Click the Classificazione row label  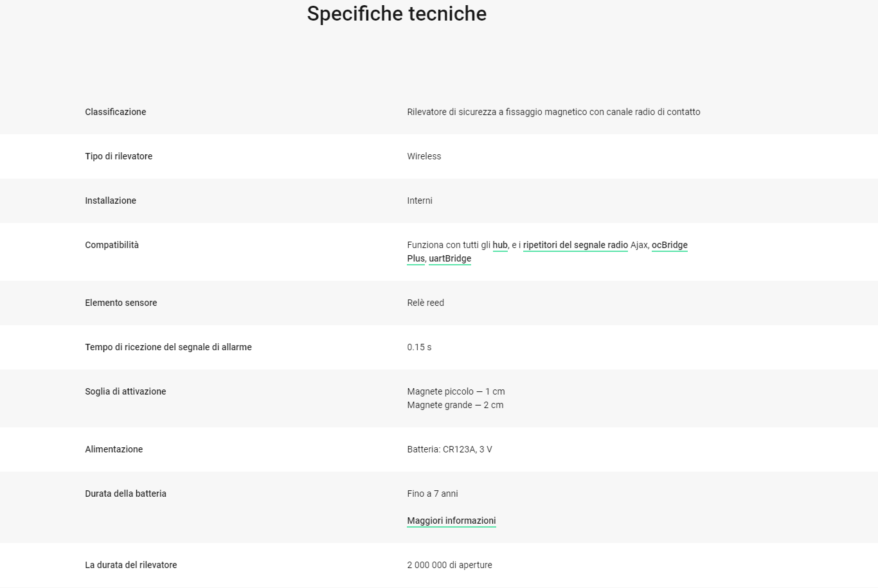click(x=116, y=112)
